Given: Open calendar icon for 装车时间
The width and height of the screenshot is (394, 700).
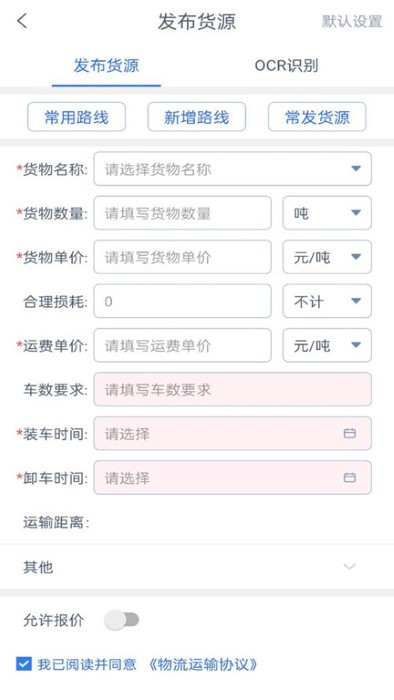Looking at the screenshot, I should 349,433.
